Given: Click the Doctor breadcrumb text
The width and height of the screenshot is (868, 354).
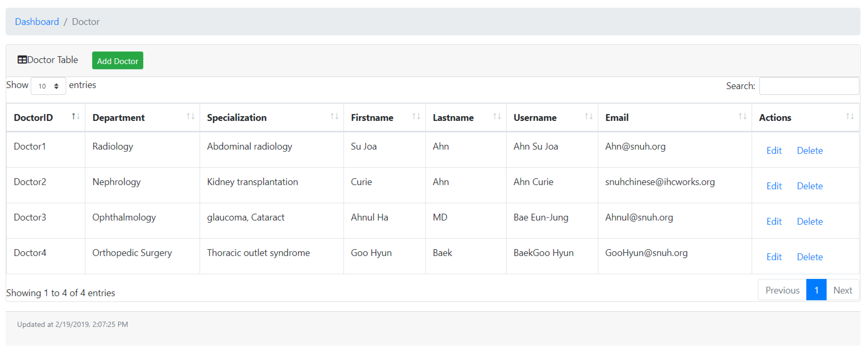Looking at the screenshot, I should (86, 21).
